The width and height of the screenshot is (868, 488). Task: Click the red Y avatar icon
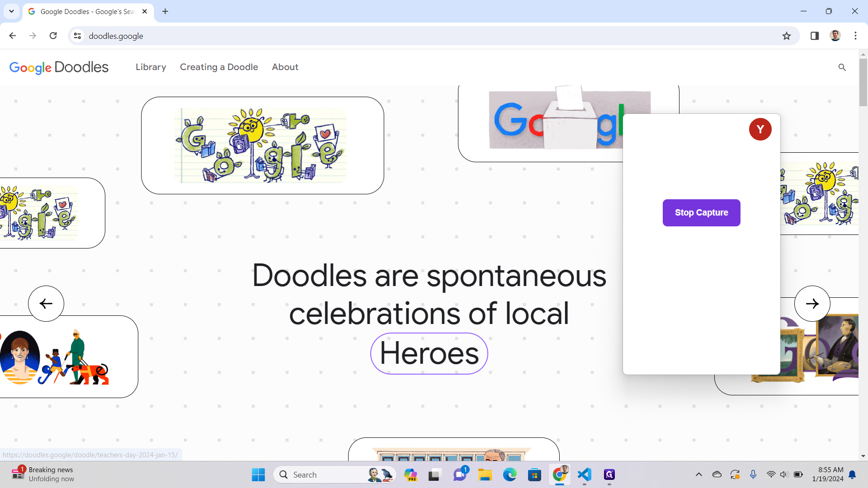pos(760,129)
